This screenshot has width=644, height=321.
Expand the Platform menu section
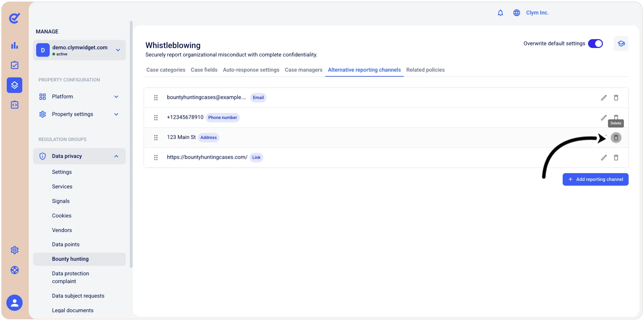[x=79, y=97]
